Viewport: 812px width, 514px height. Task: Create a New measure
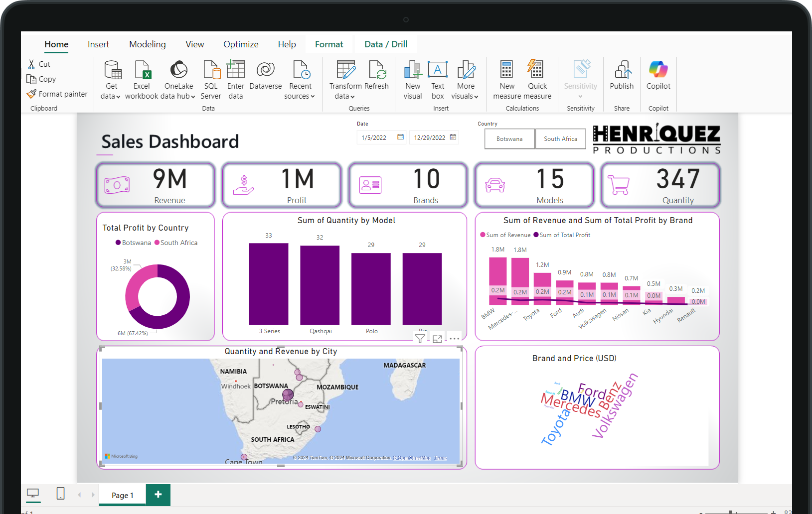(x=507, y=70)
